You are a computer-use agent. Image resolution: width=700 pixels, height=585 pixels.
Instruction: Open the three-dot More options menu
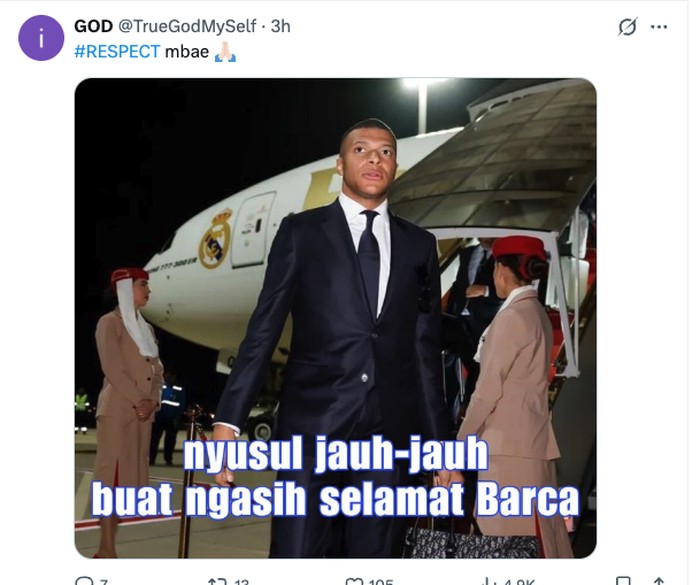[x=658, y=27]
